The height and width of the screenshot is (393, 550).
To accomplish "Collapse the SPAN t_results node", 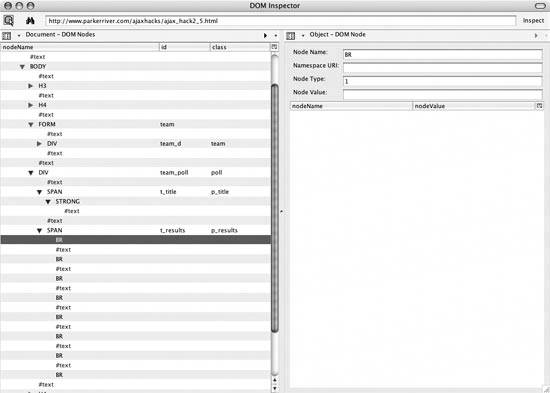I will [x=39, y=231].
